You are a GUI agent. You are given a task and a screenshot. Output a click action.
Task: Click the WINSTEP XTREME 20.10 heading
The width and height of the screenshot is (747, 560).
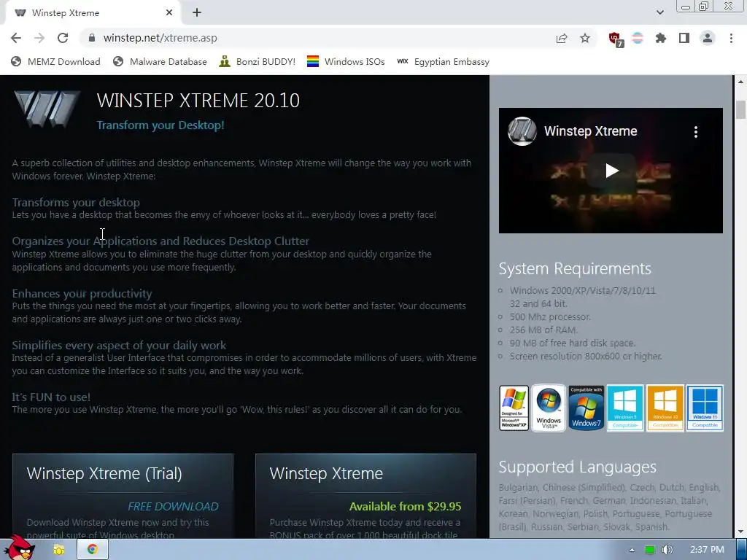click(198, 101)
